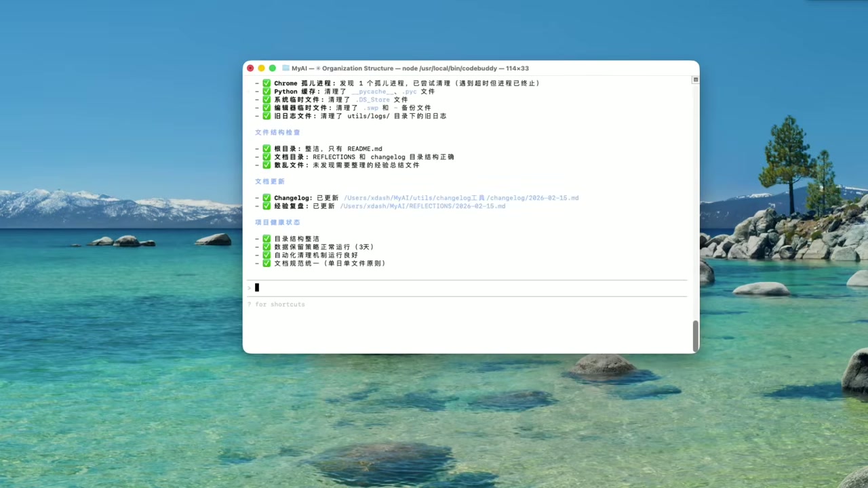
Task: Click the checkmark beside 目录结构整洁
Action: click(x=267, y=239)
